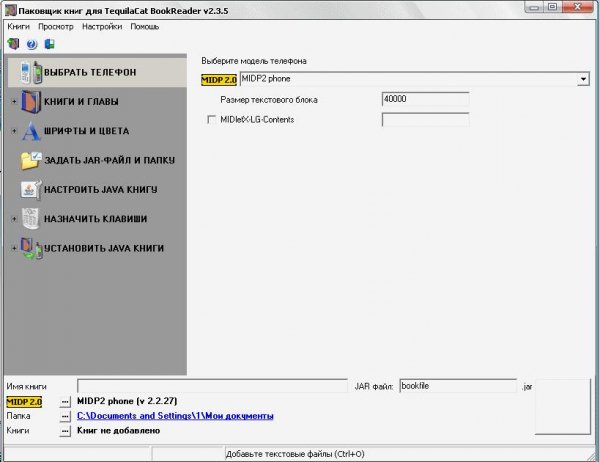Click the MIDlet-X-LG-Contents text field
Viewport: 600px width, 462px height.
425,119
